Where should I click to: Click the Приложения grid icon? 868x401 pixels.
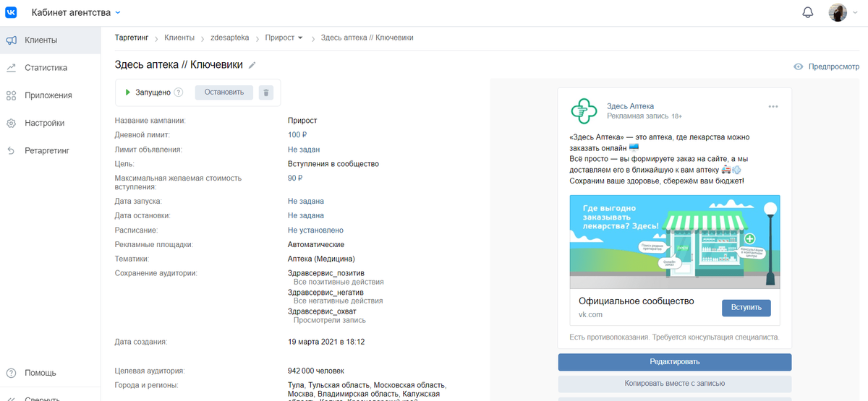tap(12, 95)
